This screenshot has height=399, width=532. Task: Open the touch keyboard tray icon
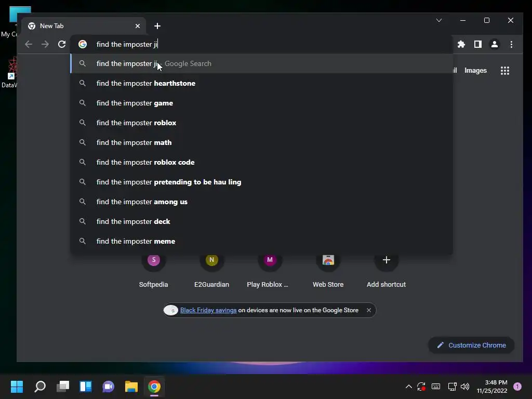[436, 387]
